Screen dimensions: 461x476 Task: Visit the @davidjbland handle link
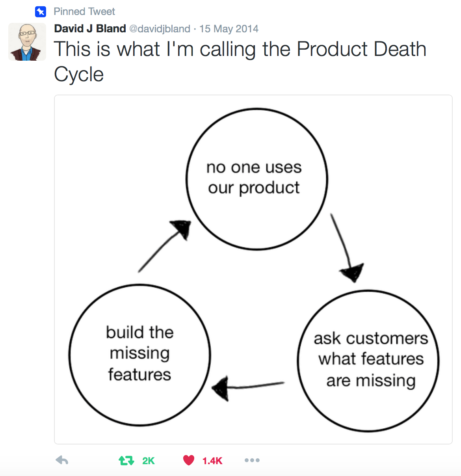[x=160, y=29]
